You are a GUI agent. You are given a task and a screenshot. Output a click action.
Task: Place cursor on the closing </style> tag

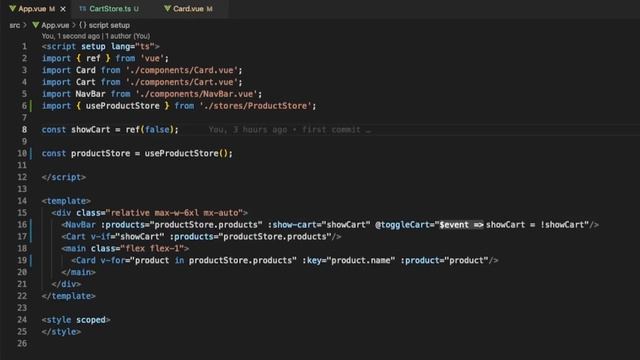(61, 331)
